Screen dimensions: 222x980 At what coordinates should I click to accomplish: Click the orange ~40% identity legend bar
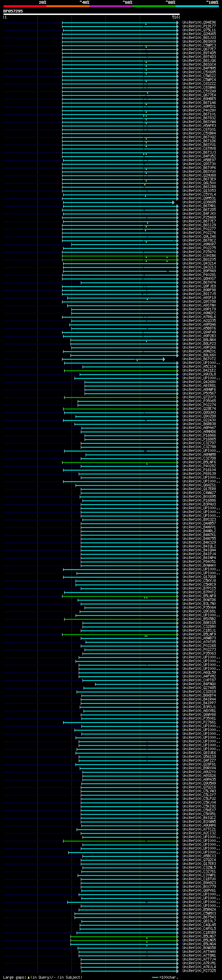(68, 6)
